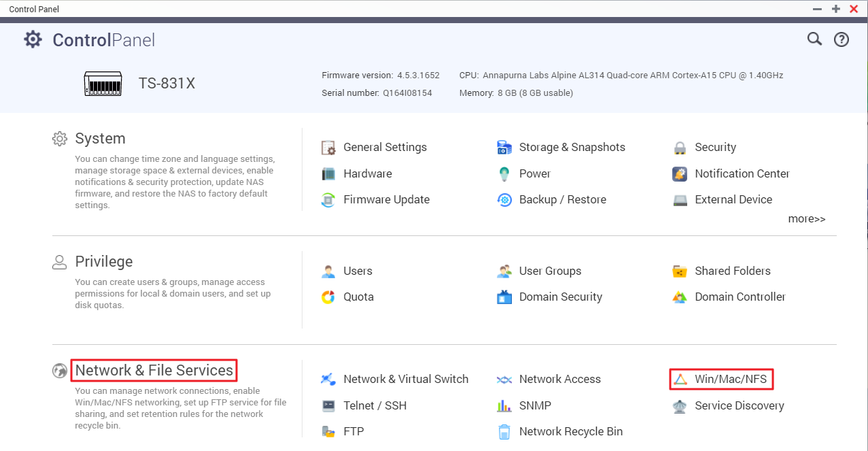Go to External Device link
Image resolution: width=868 pixels, height=451 pixels.
[x=733, y=200]
